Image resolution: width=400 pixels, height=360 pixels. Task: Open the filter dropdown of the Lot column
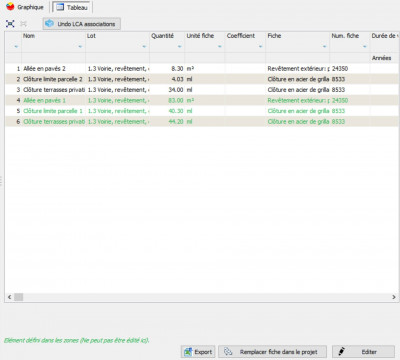(144, 46)
